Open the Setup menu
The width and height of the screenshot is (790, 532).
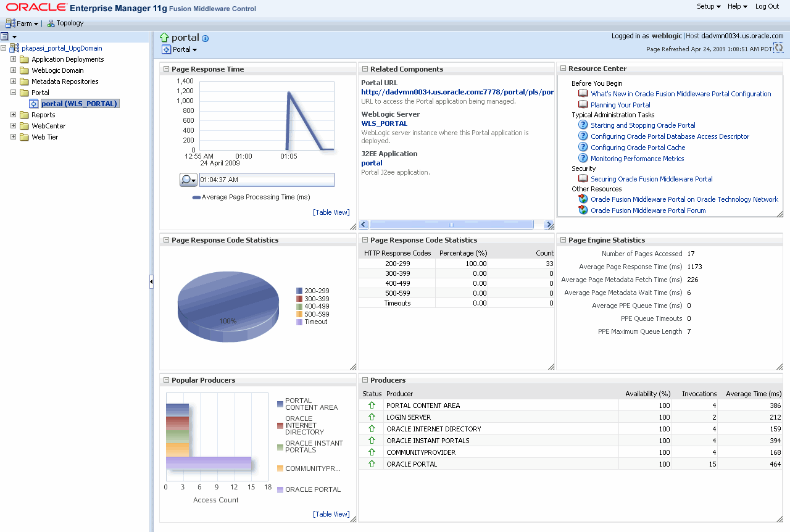tap(709, 6)
